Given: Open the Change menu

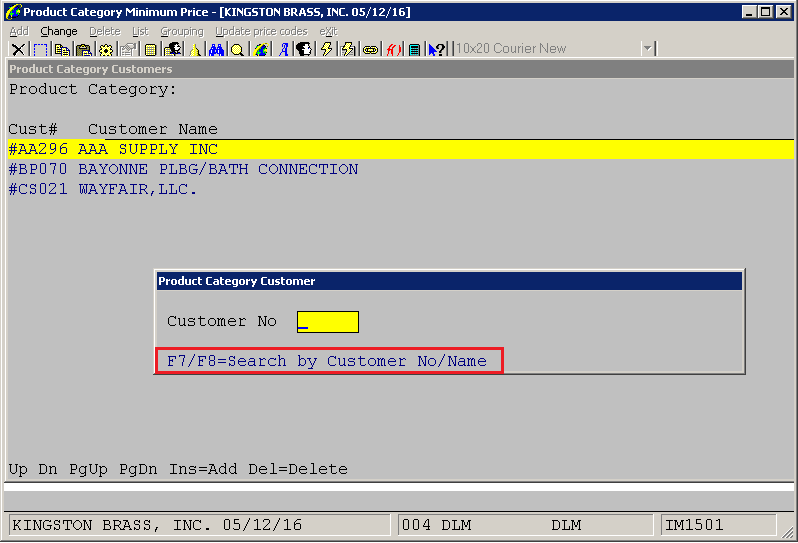Looking at the screenshot, I should [x=59, y=32].
